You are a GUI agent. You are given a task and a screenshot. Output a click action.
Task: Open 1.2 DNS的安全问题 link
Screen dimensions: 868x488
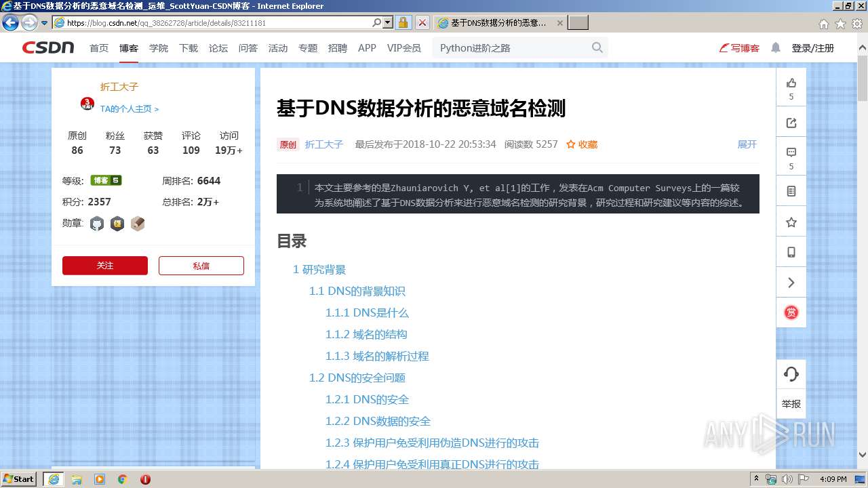(357, 378)
